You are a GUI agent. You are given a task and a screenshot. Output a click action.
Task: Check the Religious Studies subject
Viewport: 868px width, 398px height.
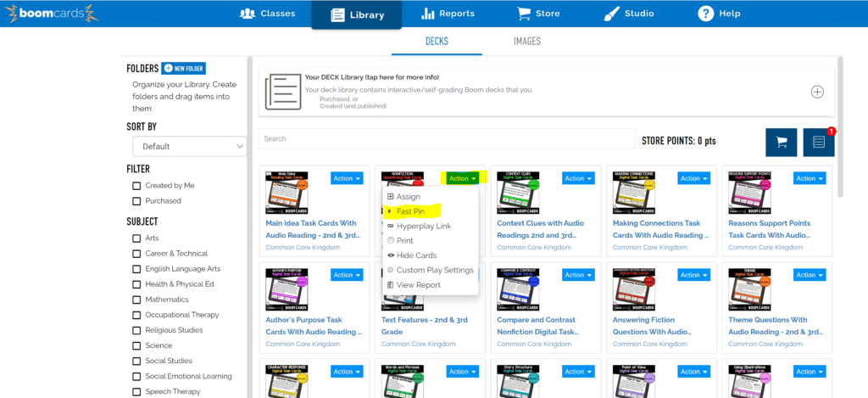[136, 330]
